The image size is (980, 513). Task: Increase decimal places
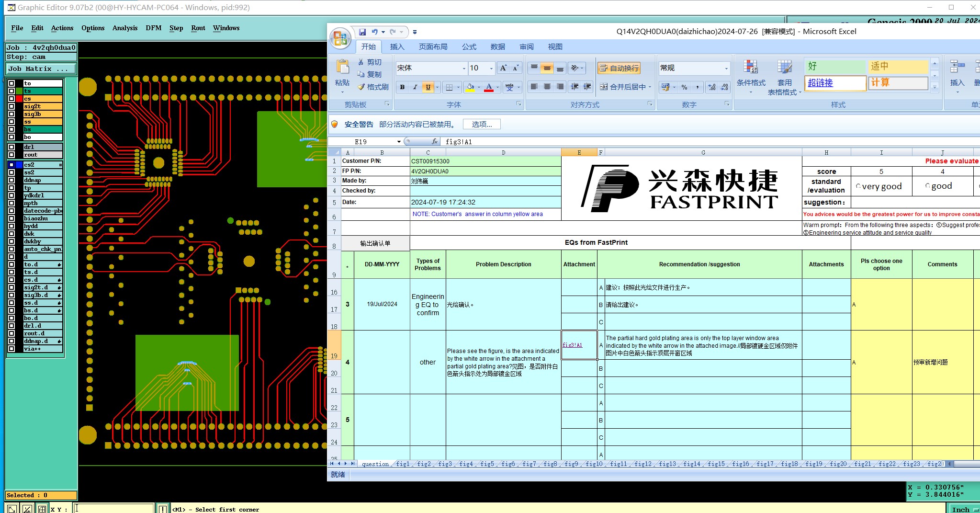(x=712, y=87)
